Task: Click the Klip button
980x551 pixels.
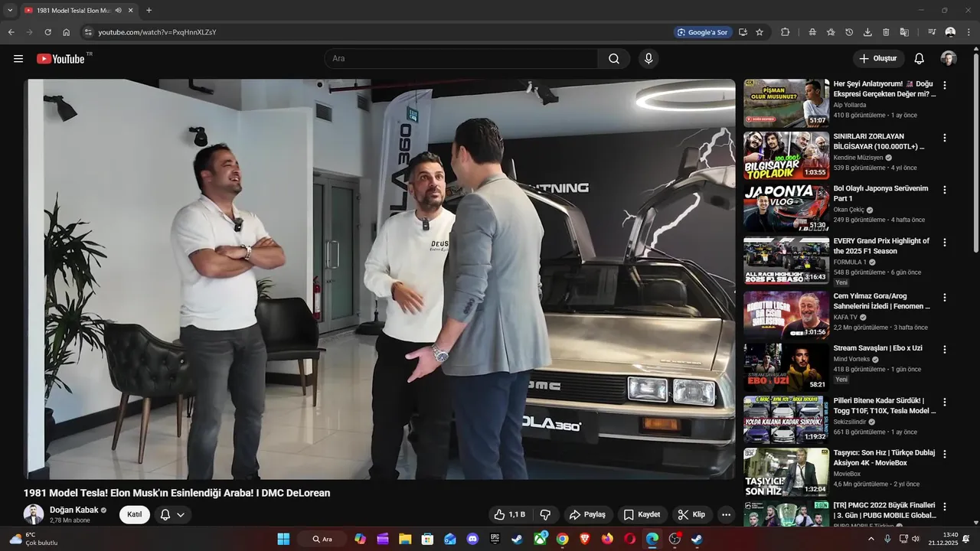Action: coord(691,515)
